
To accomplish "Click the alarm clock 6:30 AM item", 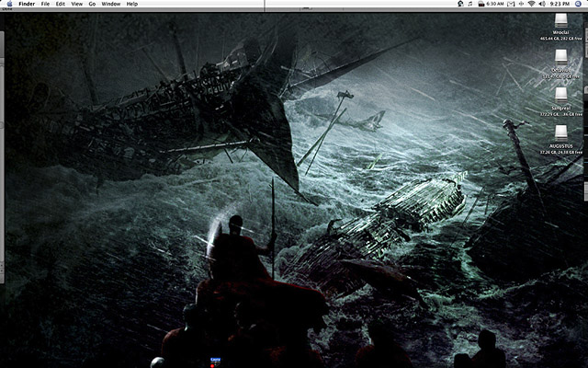I will (491, 4).
